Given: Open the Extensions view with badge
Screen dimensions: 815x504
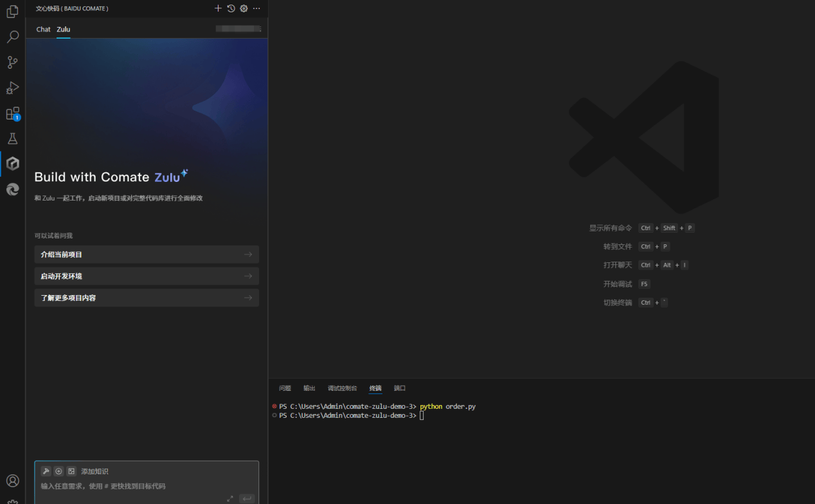Looking at the screenshot, I should point(12,113).
